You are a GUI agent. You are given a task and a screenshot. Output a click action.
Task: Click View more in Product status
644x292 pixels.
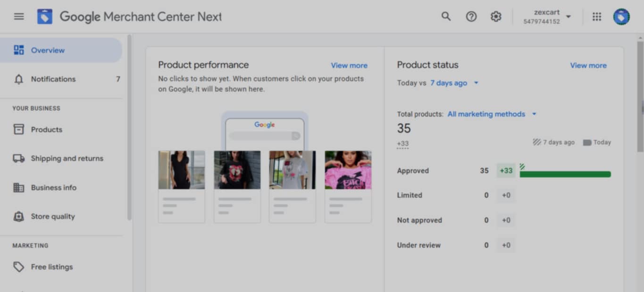[x=588, y=66]
